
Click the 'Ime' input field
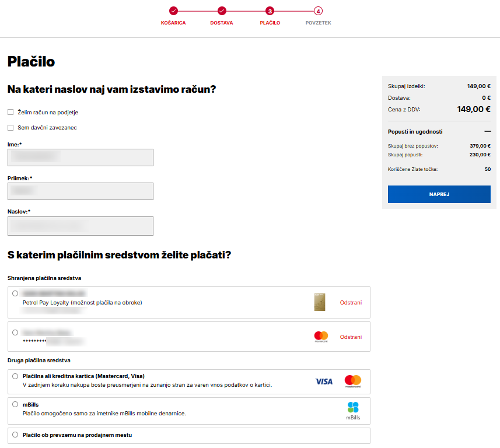coord(80,157)
